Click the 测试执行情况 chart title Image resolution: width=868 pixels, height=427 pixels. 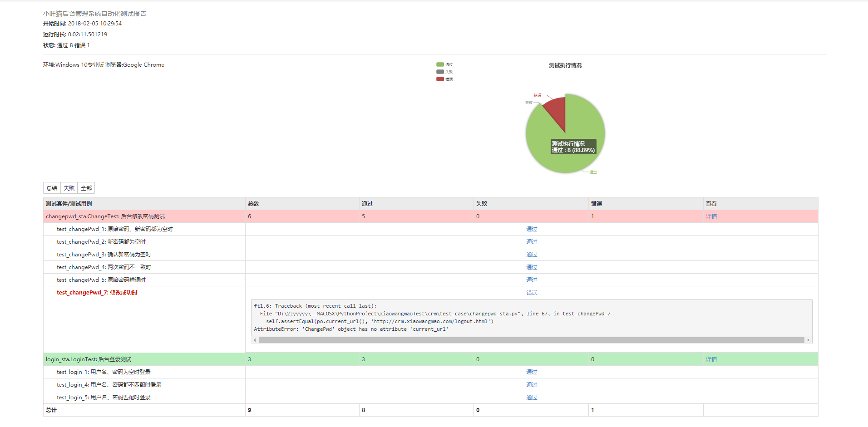[565, 65]
